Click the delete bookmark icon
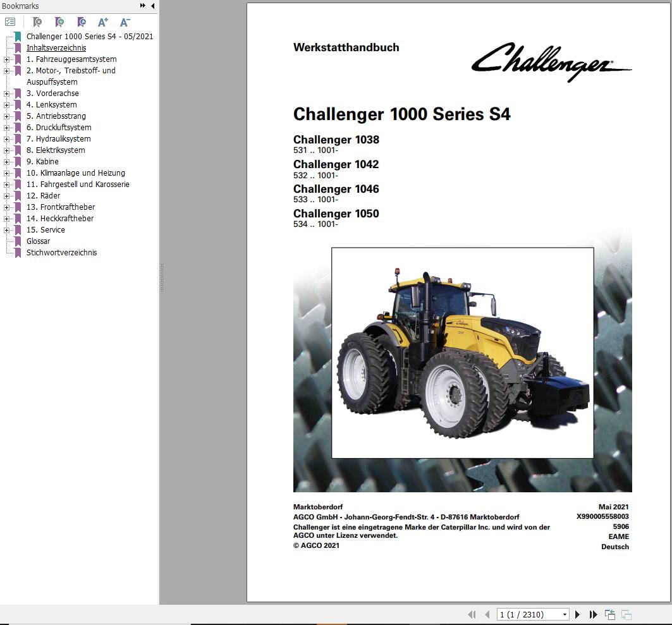The height and width of the screenshot is (625, 672). [x=37, y=22]
